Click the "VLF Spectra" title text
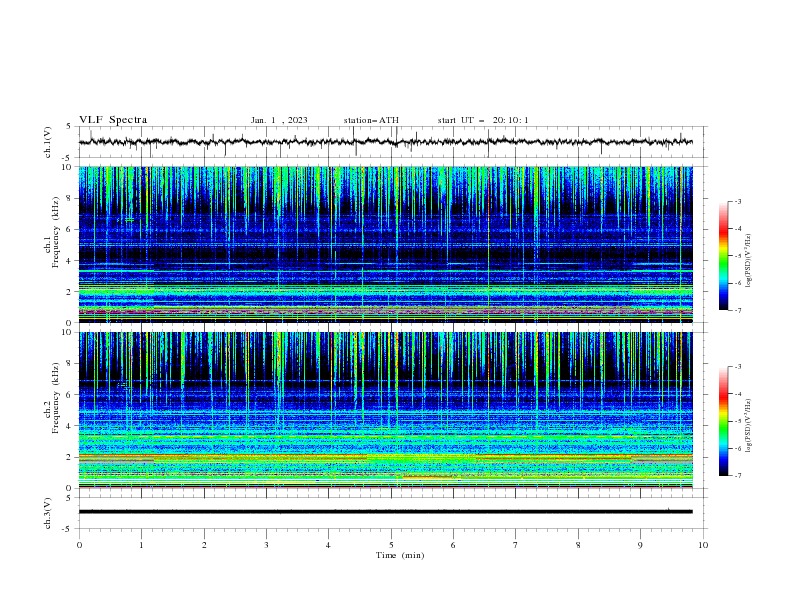 (113, 120)
